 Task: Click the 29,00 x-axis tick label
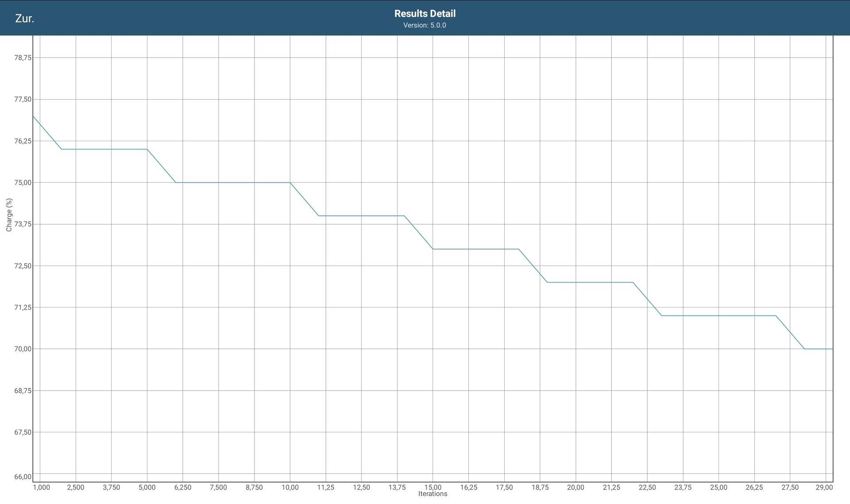824,487
